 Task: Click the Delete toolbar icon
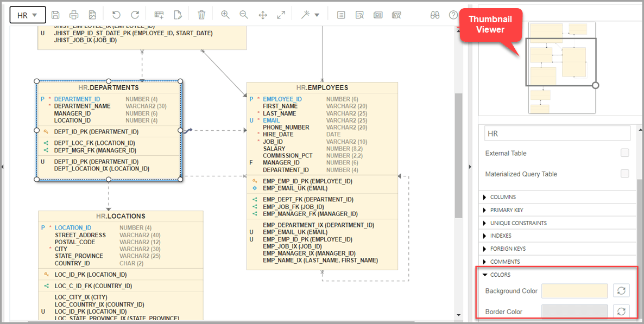[201, 15]
